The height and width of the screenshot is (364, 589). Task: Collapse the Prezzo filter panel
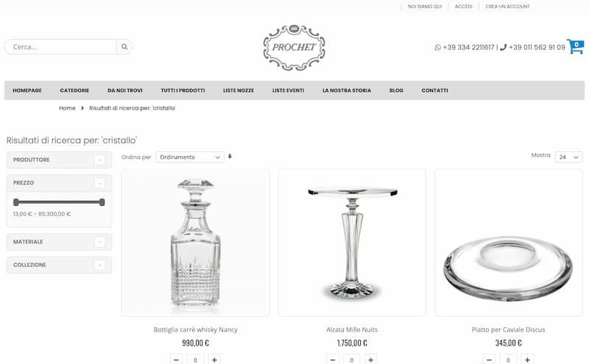tap(99, 183)
